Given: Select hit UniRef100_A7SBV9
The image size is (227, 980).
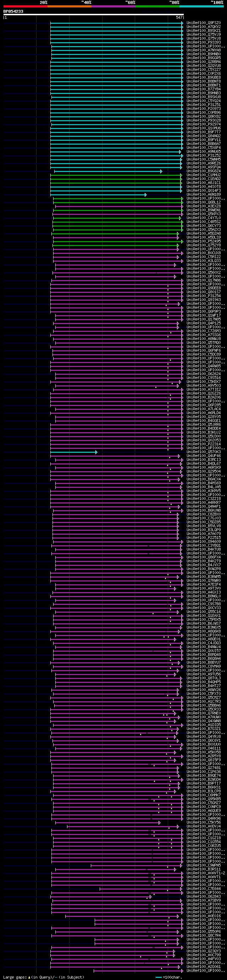Looking at the screenshot, I should coord(203,901).
